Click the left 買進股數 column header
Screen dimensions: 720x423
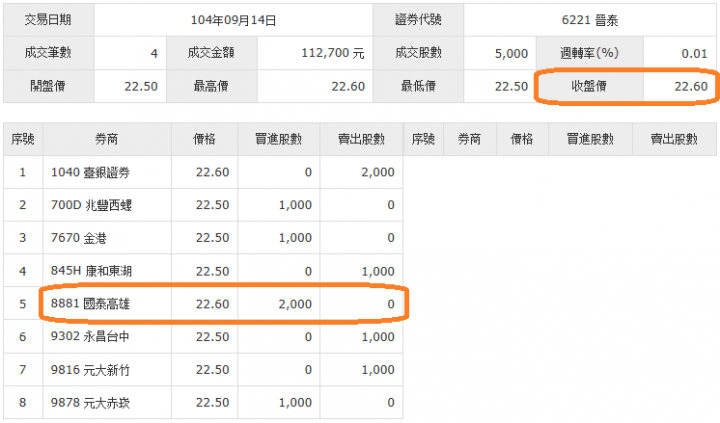tap(279, 139)
